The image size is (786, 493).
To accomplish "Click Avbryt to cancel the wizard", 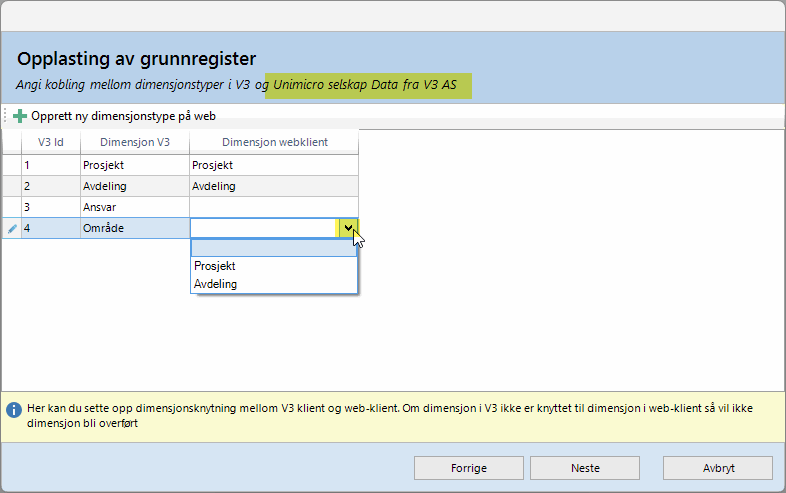I will tap(717, 468).
